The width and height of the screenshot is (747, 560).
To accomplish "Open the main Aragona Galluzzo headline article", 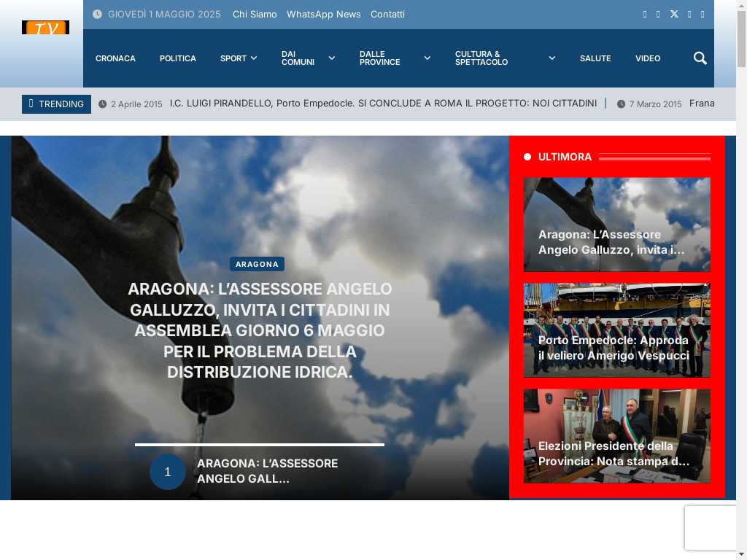I will click(260, 330).
